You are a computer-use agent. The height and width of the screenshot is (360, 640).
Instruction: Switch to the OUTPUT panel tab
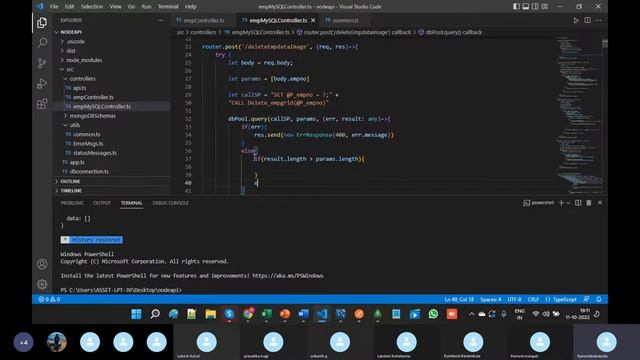click(102, 203)
